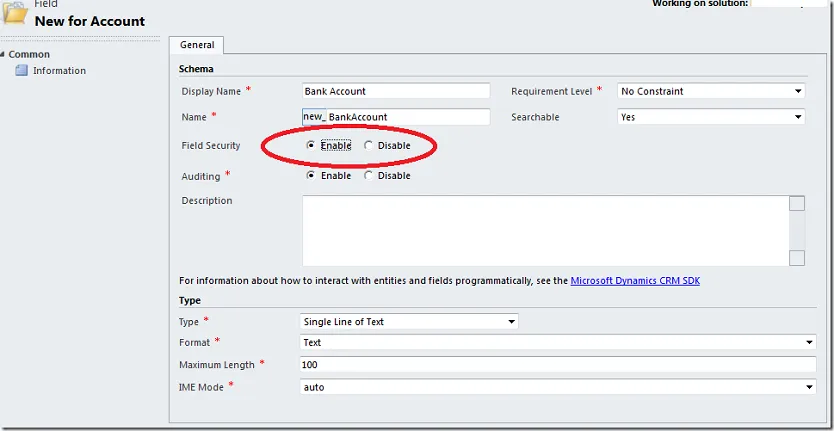Image resolution: width=834 pixels, height=431 pixels.
Task: Open the Type dropdown
Action: 410,322
